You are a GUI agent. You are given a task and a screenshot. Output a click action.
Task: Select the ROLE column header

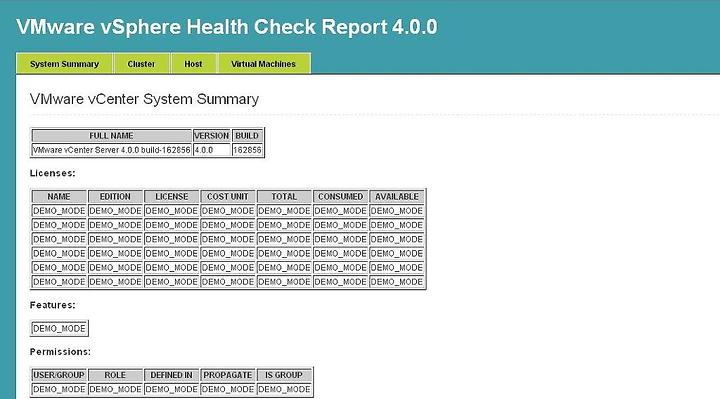(x=115, y=375)
